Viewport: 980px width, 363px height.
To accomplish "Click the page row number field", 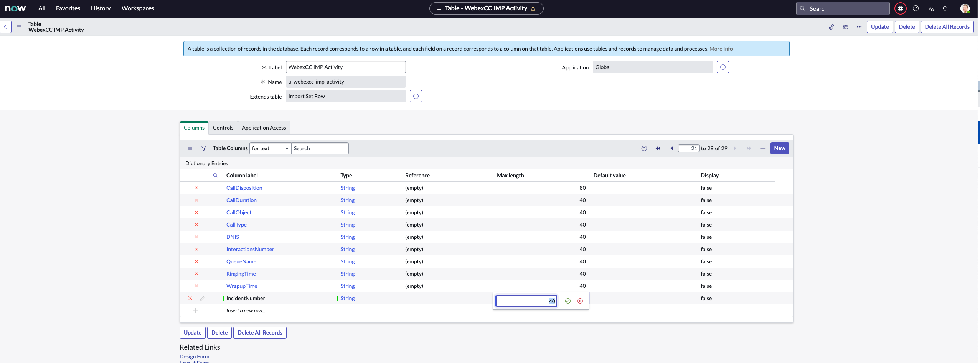I will (x=688, y=148).
